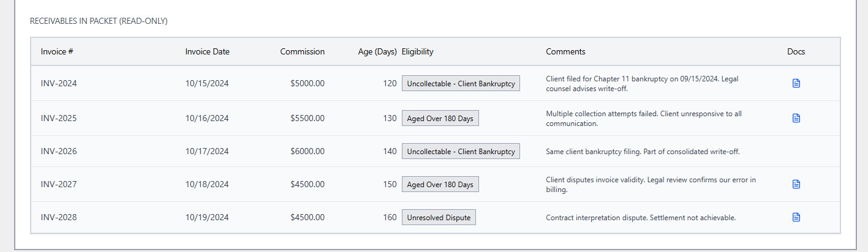The height and width of the screenshot is (252, 868).
Task: Click invoice date 10/15/2024
Action: click(207, 83)
